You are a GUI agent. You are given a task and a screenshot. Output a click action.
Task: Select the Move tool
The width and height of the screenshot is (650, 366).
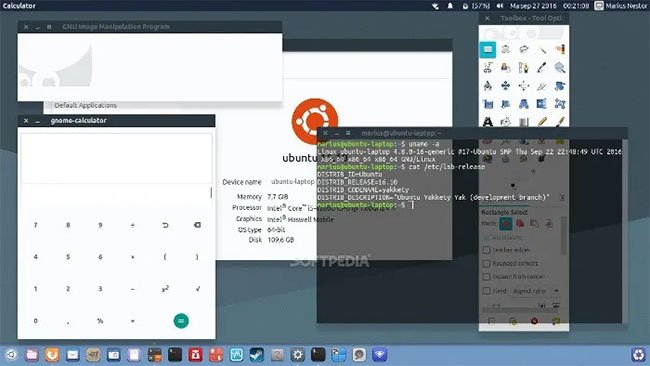click(x=505, y=86)
